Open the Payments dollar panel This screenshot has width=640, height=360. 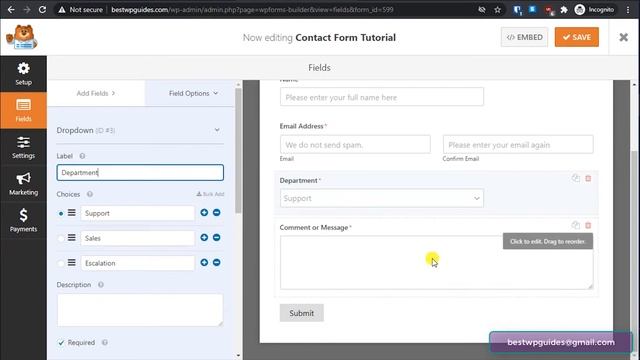(23, 220)
